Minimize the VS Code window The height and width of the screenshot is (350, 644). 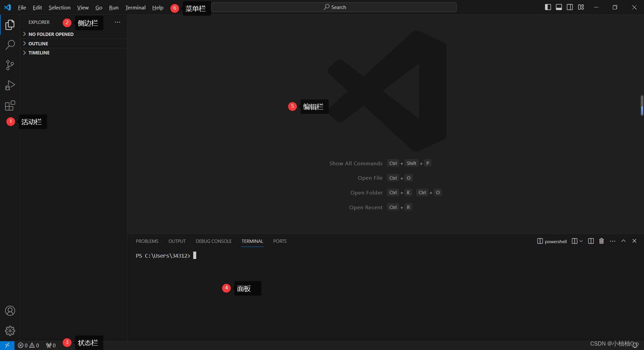coord(596,7)
